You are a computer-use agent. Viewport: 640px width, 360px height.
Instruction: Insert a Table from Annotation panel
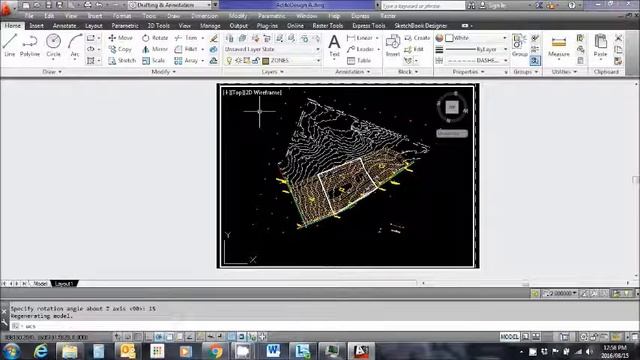tap(359, 60)
